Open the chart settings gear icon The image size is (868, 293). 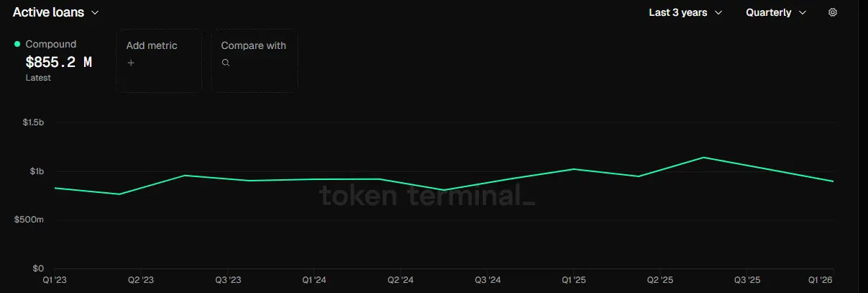pos(833,12)
